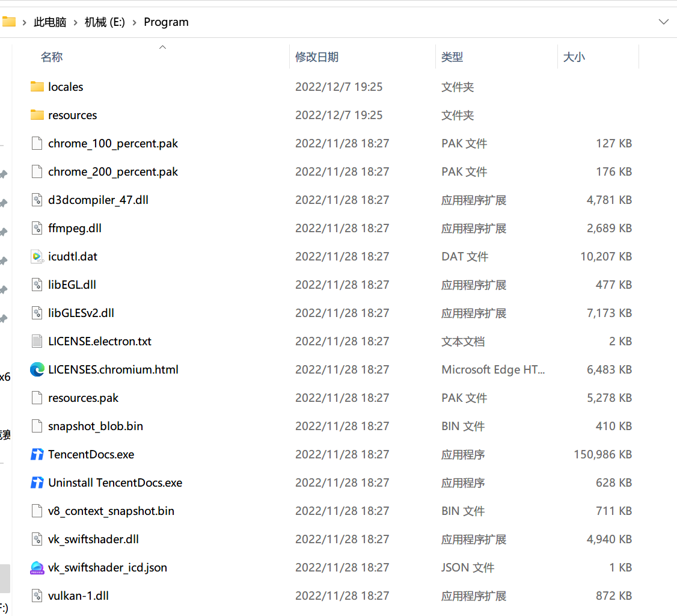Click the locales folder icon
Screen dimensions: 677x616
37,87
